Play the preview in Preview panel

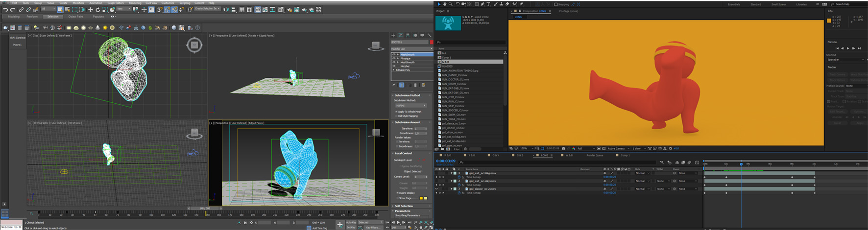coord(848,48)
